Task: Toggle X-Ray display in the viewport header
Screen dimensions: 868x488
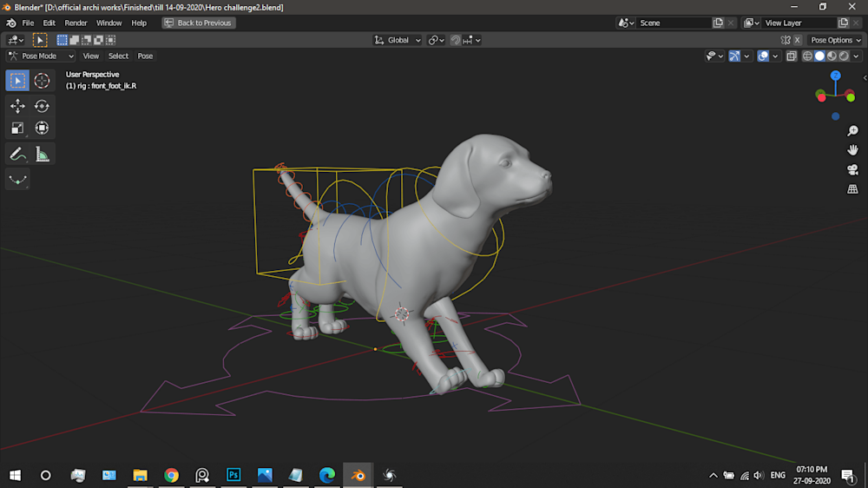Action: pyautogui.click(x=792, y=56)
